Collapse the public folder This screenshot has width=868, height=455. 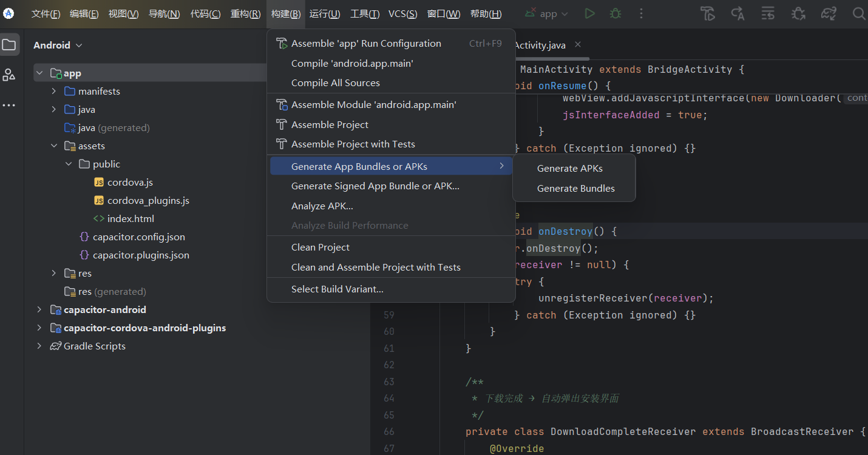tap(69, 164)
